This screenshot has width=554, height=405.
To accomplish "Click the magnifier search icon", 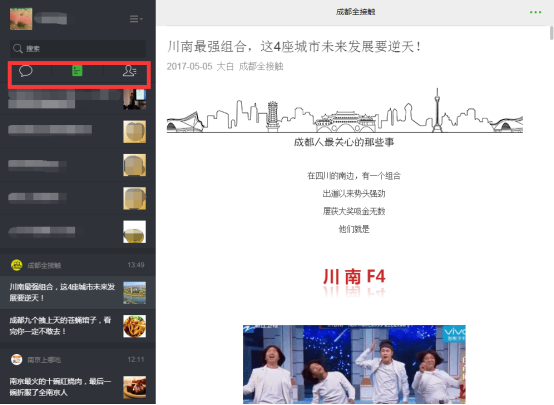I will click(18, 48).
